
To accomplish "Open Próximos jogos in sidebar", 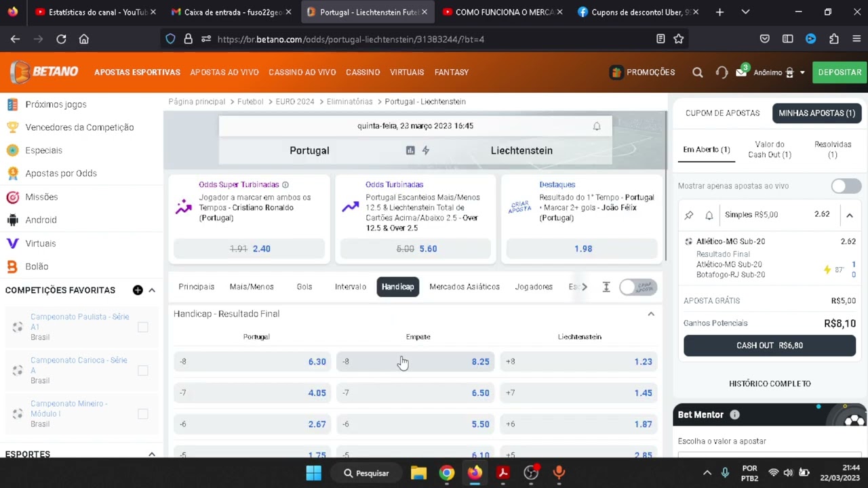I will pyautogui.click(x=56, y=104).
